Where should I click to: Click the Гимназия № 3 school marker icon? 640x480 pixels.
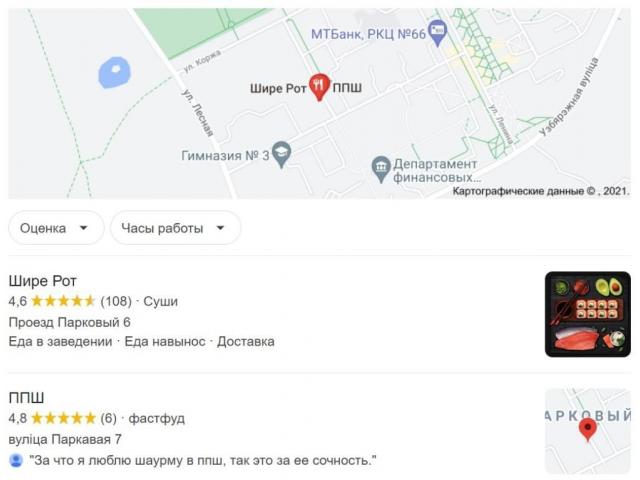click(x=281, y=155)
